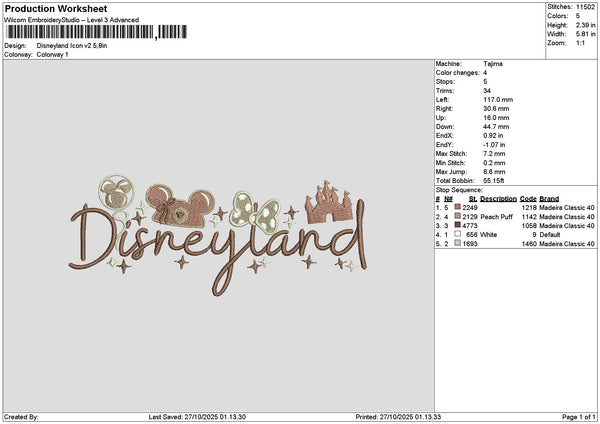Image resolution: width=600 pixels, height=424 pixels.
Task: Click the 'Peach Puff' description cell
Action: click(x=496, y=217)
